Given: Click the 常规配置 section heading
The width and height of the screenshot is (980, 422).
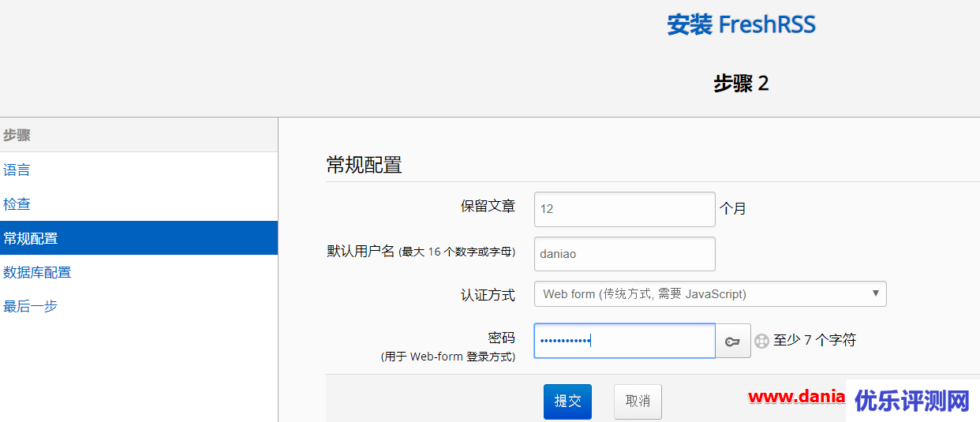Looking at the screenshot, I should pos(365,165).
